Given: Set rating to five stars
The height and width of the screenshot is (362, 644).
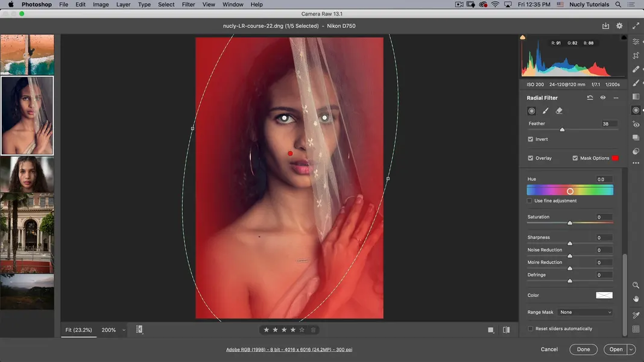Looking at the screenshot, I should click(x=302, y=329).
